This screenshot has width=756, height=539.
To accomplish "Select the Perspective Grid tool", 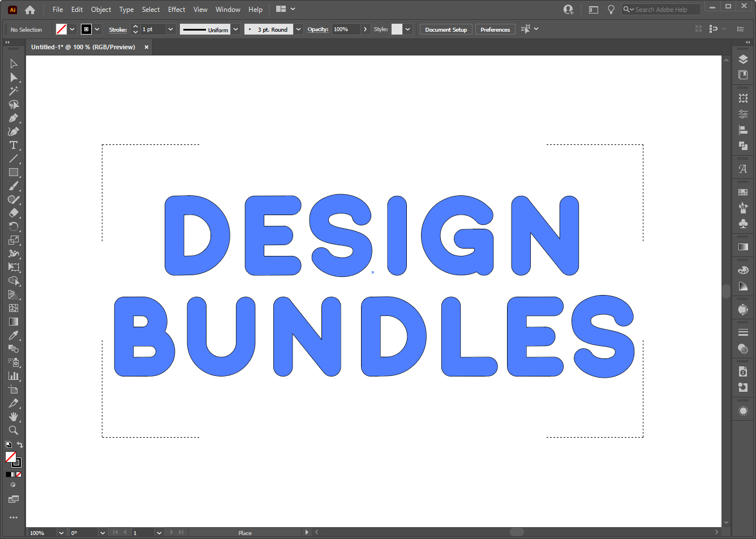I will (14, 295).
